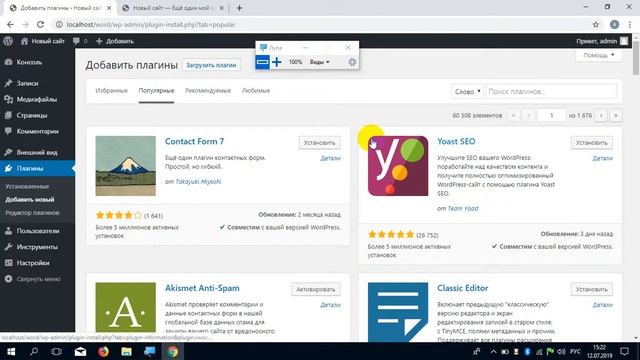This screenshot has width=640, height=360.
Task: Go to the next page of plugins
Action: [601, 116]
